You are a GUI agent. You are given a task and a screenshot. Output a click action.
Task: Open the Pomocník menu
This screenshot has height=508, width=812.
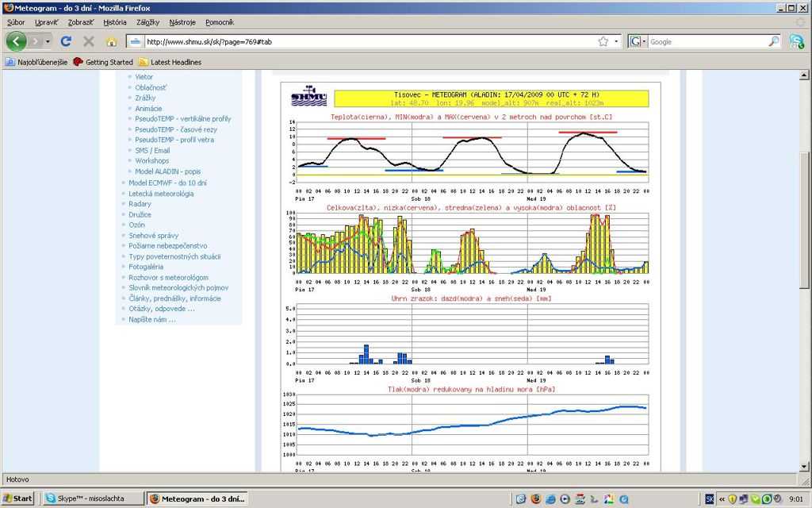(x=220, y=22)
